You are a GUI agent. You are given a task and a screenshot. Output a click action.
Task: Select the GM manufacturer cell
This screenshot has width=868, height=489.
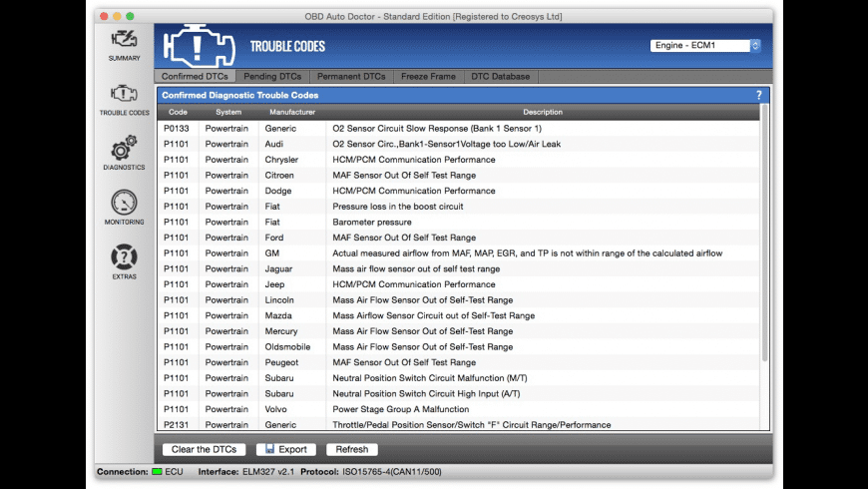pos(271,253)
